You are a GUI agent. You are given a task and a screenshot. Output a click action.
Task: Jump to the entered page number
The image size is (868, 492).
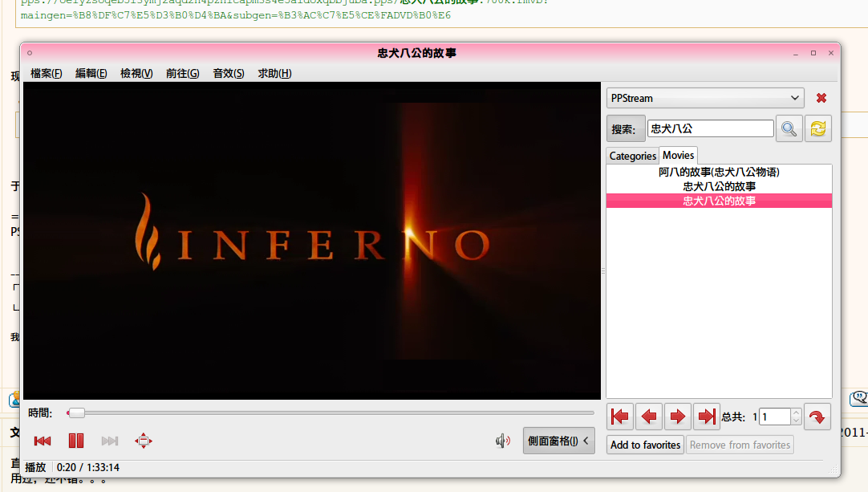click(x=817, y=417)
